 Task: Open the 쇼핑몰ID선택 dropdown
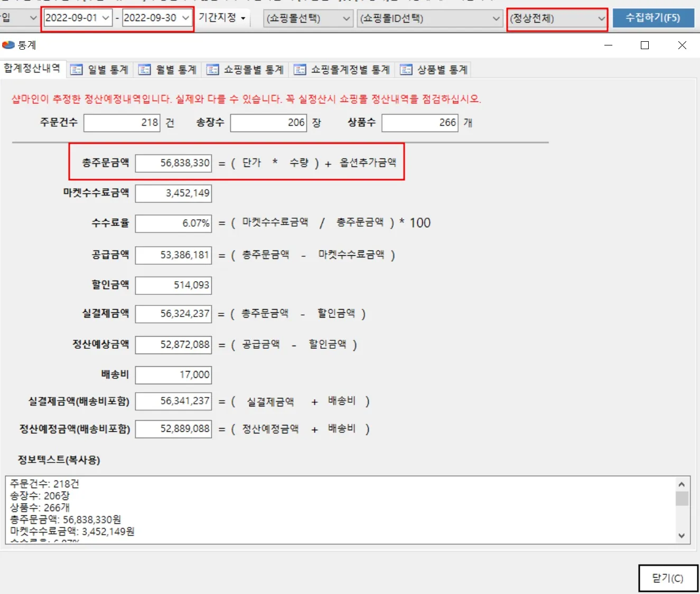497,17
